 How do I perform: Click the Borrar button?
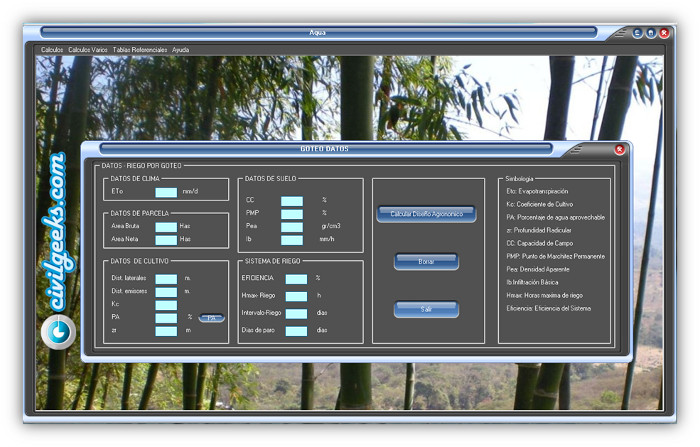426,261
